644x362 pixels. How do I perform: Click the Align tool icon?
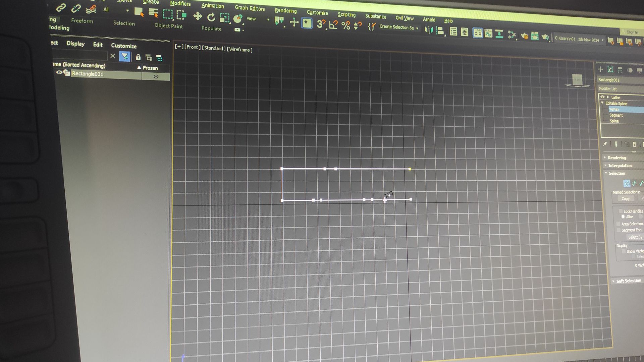tap(440, 31)
